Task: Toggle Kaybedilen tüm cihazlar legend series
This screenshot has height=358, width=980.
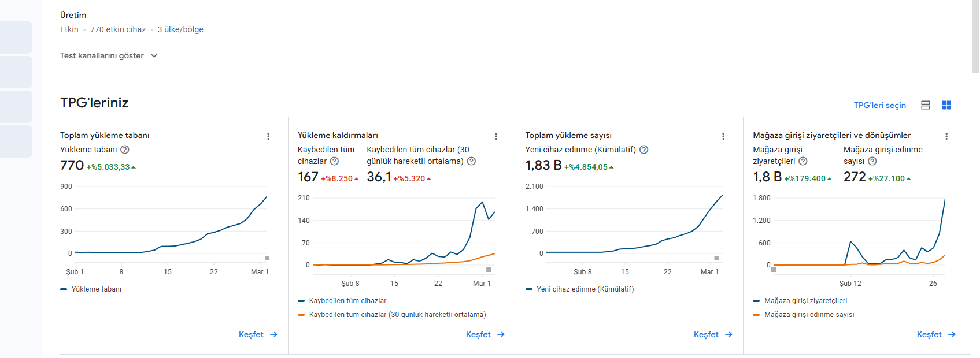Action: [x=342, y=301]
